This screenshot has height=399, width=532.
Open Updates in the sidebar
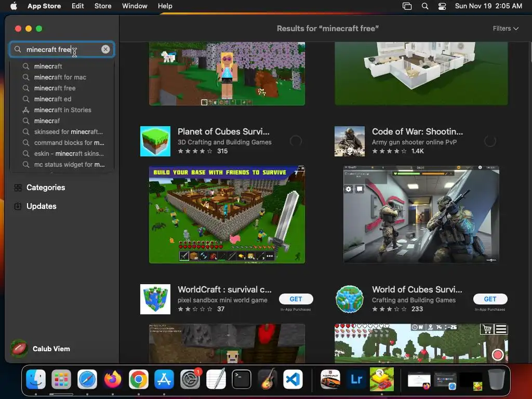click(42, 206)
